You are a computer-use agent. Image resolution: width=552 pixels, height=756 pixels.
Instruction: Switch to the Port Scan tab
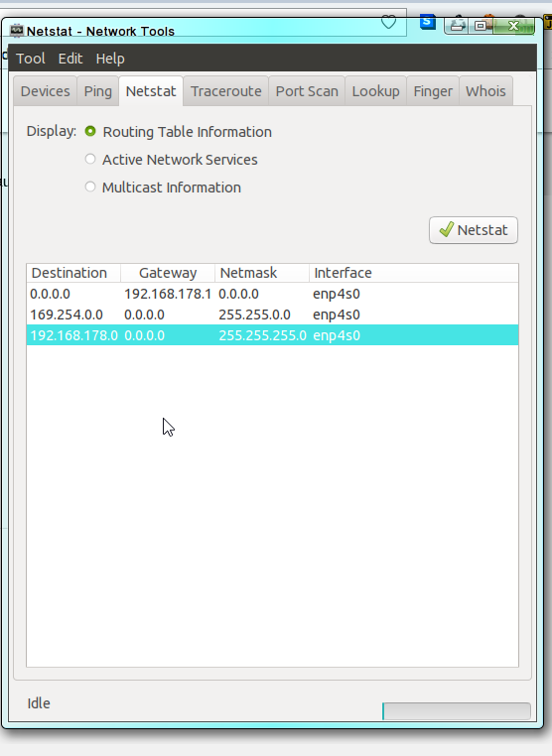pyautogui.click(x=307, y=91)
